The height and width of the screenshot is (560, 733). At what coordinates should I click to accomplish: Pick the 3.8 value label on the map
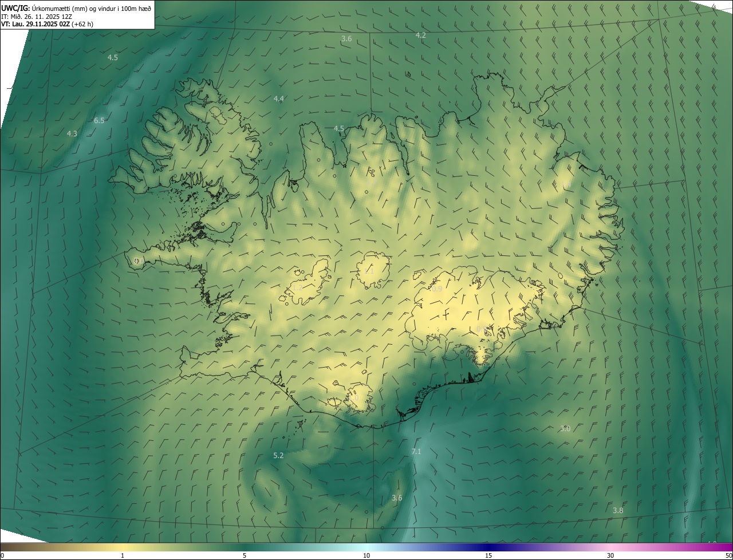coord(618,510)
